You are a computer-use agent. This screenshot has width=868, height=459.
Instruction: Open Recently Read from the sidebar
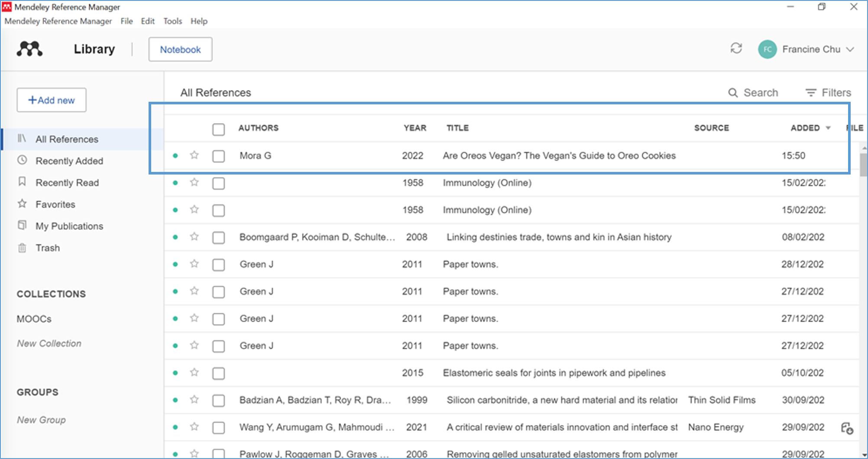pos(67,182)
